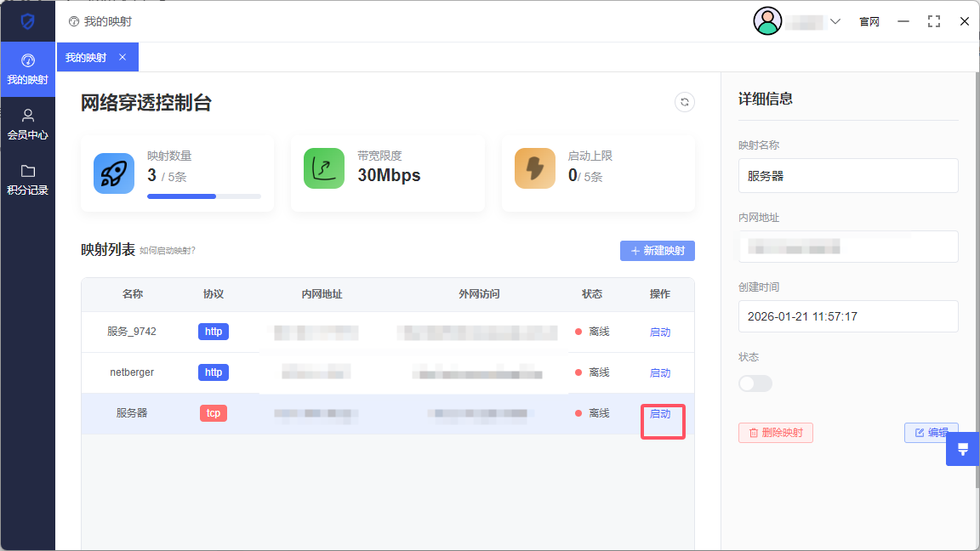Image resolution: width=980 pixels, height=551 pixels.
Task: Click the 删除映射 button
Action: pyautogui.click(x=775, y=433)
